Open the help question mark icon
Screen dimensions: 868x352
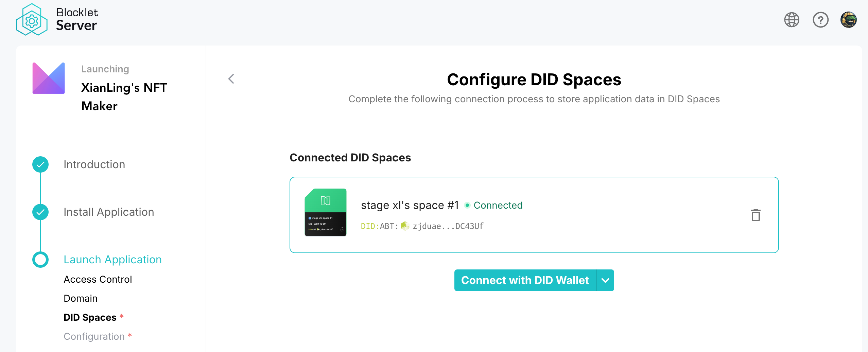[820, 20]
